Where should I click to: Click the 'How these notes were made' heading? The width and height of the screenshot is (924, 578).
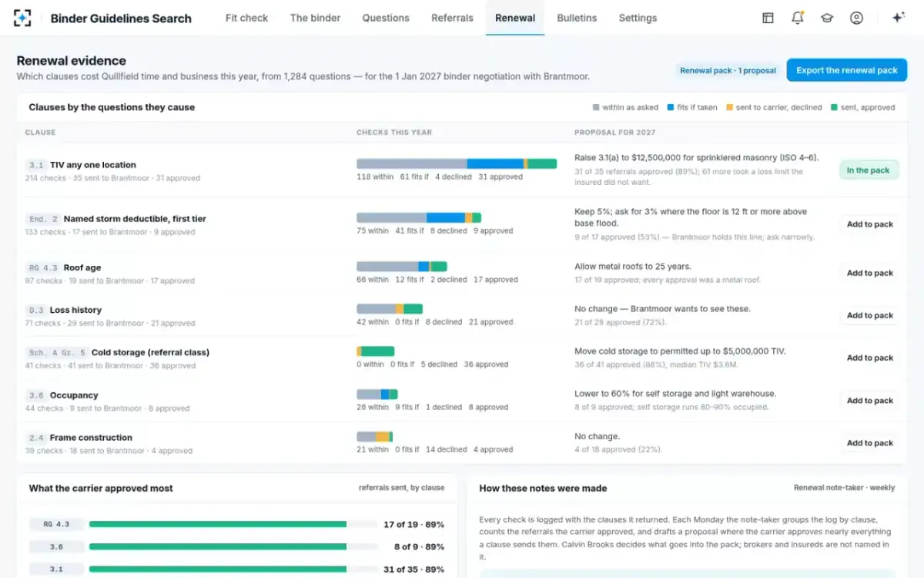pos(543,488)
